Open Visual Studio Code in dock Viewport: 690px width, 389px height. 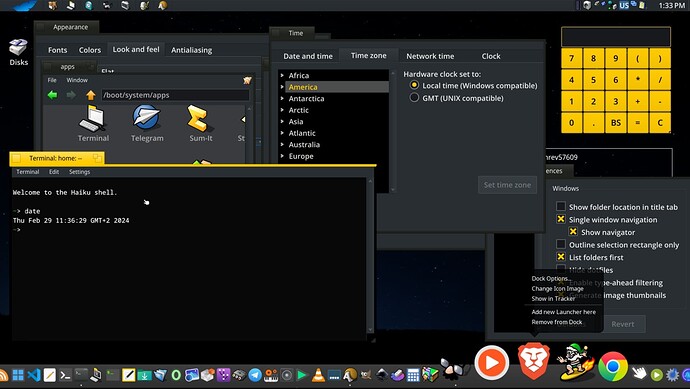pos(34,375)
